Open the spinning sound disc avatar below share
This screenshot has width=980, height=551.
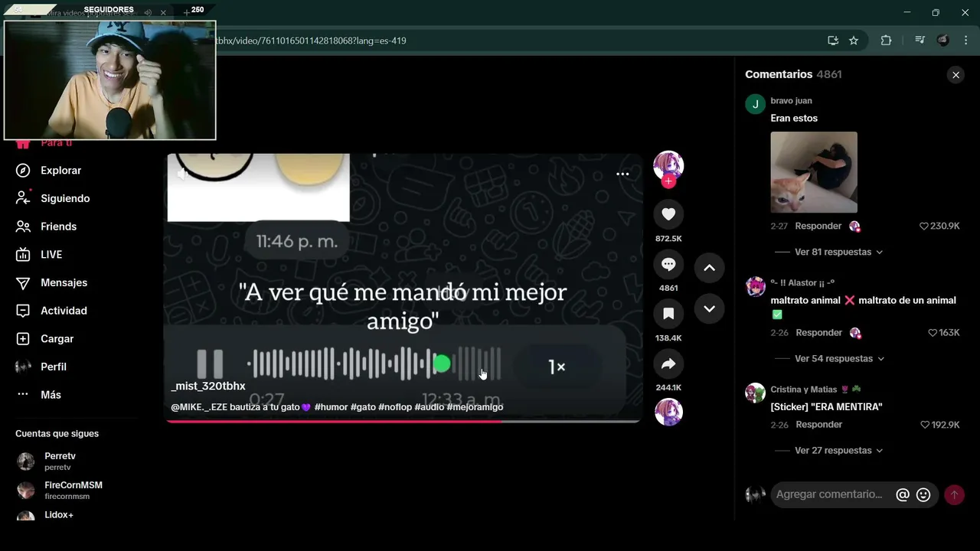(x=668, y=412)
